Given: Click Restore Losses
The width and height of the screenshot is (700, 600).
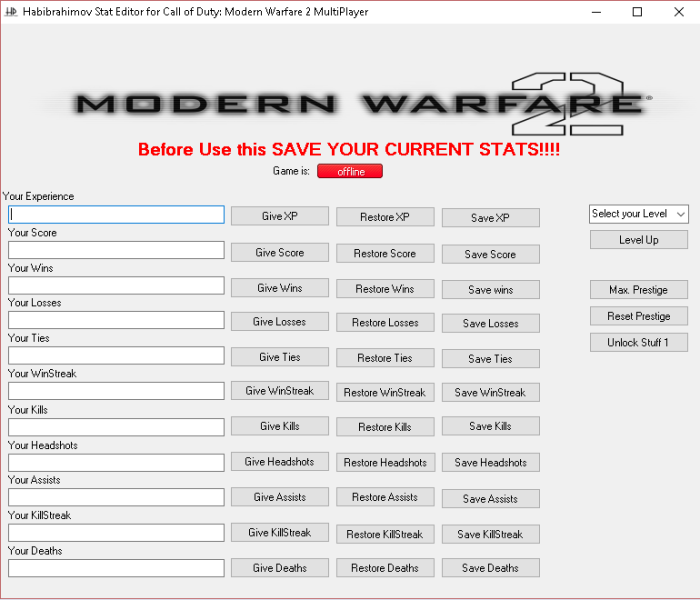Looking at the screenshot, I should (385, 323).
